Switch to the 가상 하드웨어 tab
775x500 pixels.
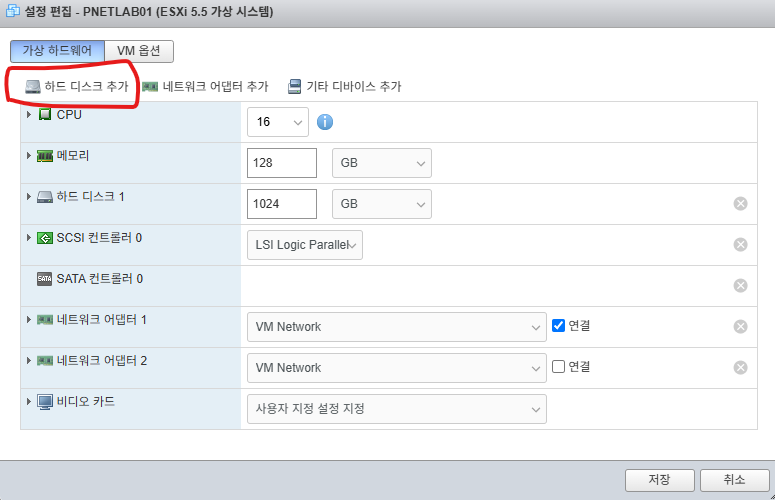coord(57,51)
